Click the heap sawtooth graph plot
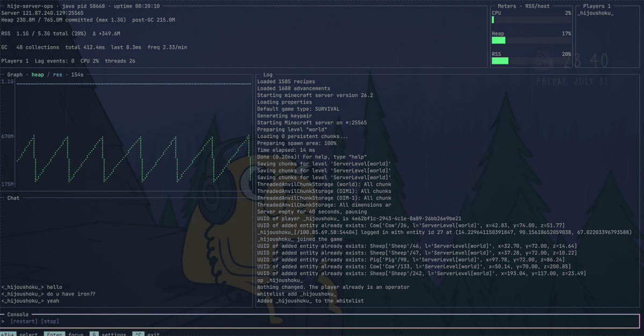The height and width of the screenshot is (336, 644). (x=134, y=158)
